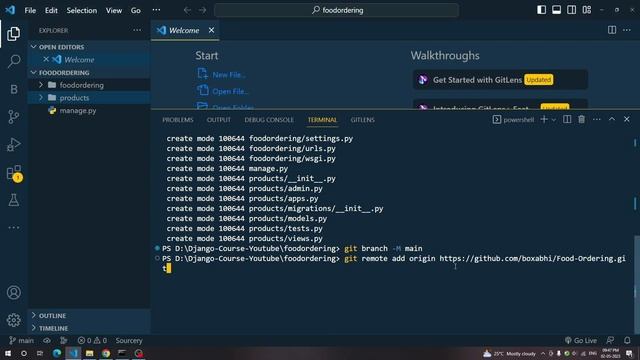Open File Explorer from the taskbar
The width and height of the screenshot is (640, 360).
click(x=89, y=353)
